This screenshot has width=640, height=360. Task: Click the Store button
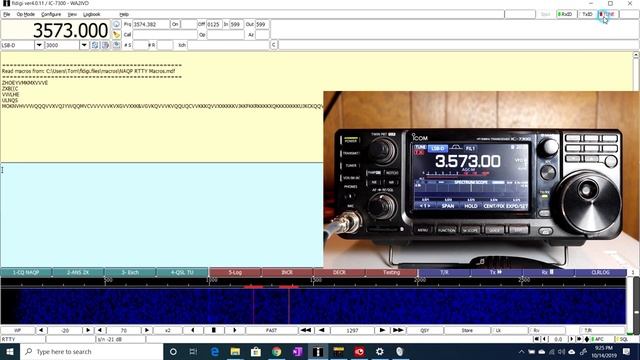tap(467, 330)
